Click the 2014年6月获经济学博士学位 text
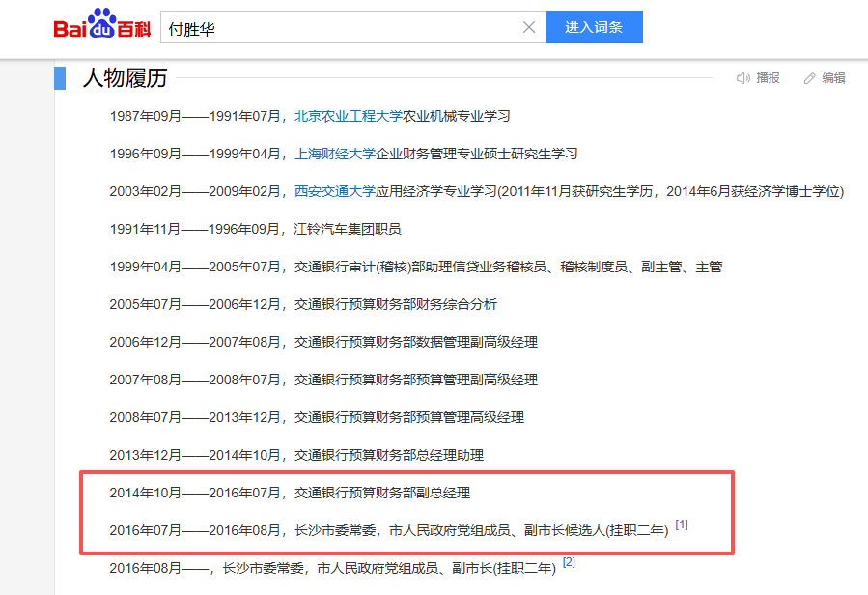Screen dimensions: 868x595 pos(753,191)
